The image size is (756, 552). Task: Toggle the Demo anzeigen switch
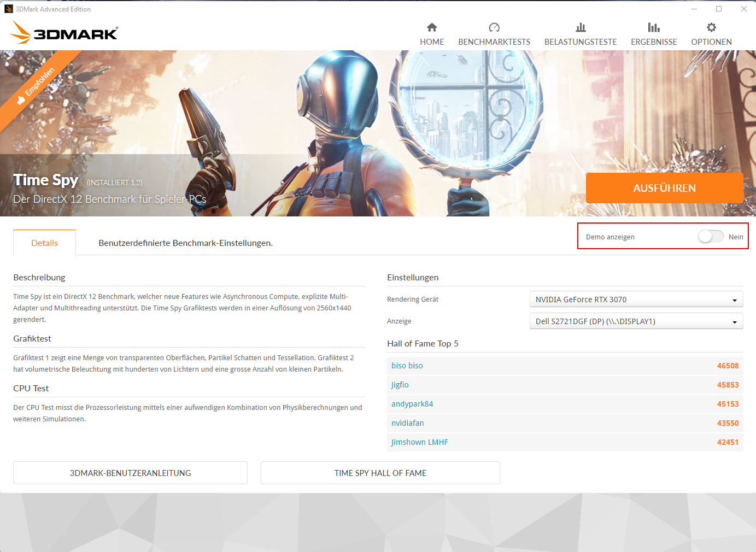(x=711, y=237)
